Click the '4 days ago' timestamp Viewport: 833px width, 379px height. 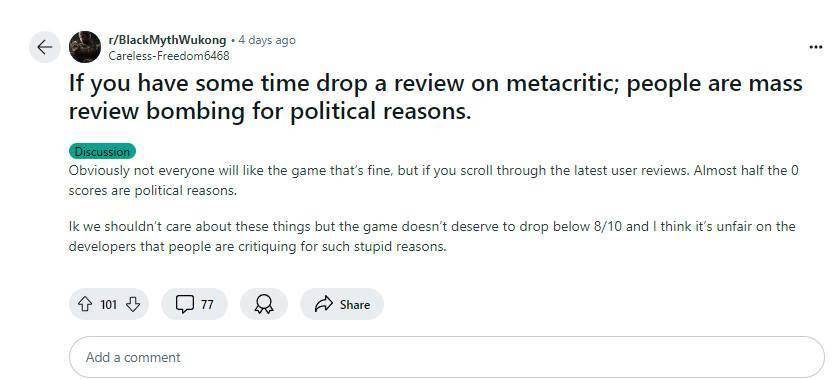tap(267, 40)
